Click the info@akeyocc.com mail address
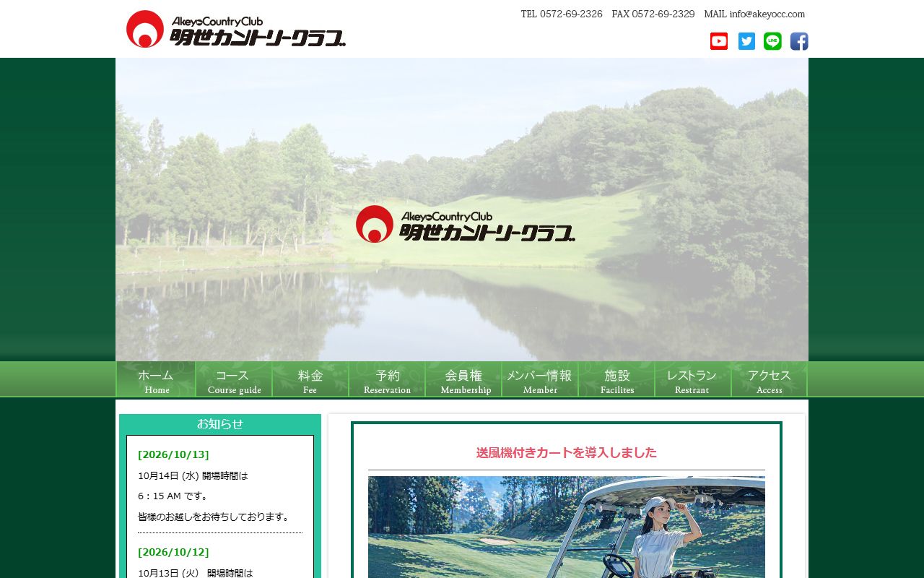The width and height of the screenshot is (924, 578). coord(767,14)
